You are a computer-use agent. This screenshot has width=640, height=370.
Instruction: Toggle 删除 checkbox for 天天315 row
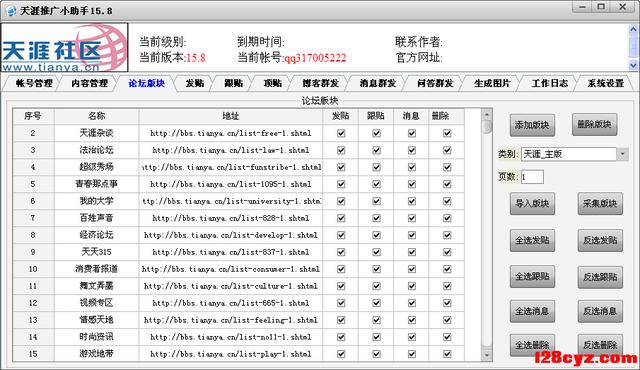(447, 252)
